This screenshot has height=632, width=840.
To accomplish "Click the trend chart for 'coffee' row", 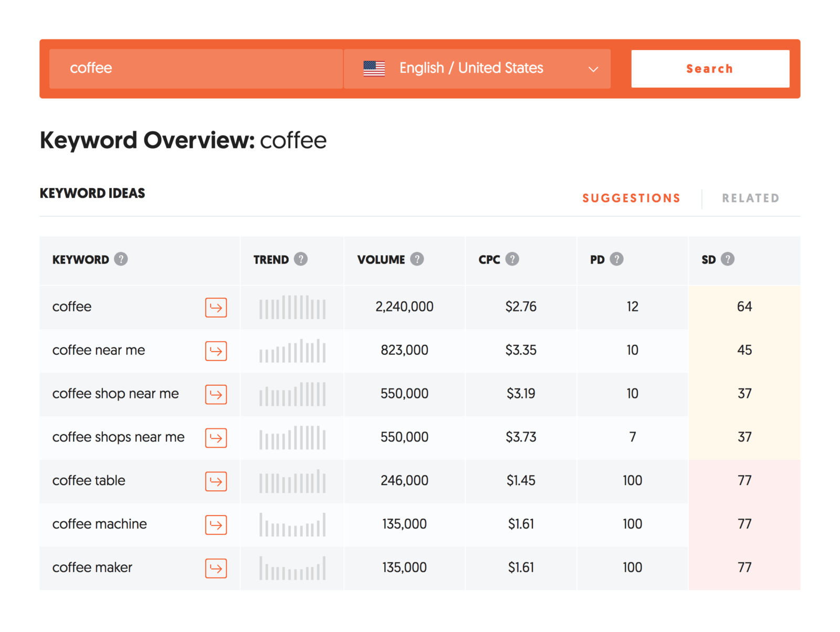I will tap(292, 308).
